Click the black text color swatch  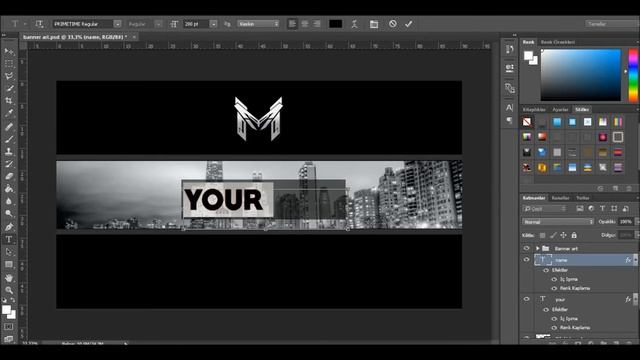(336, 24)
